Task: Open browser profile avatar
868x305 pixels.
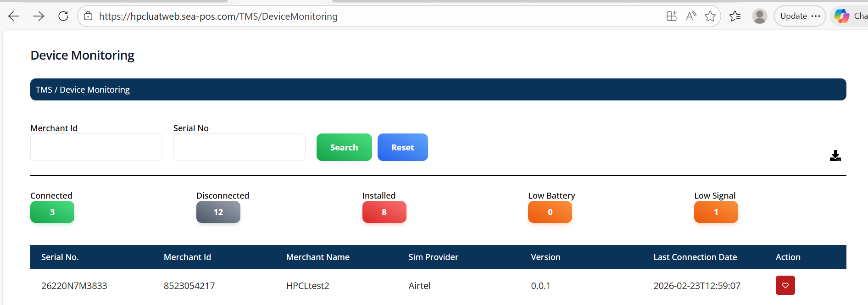Action: click(759, 17)
